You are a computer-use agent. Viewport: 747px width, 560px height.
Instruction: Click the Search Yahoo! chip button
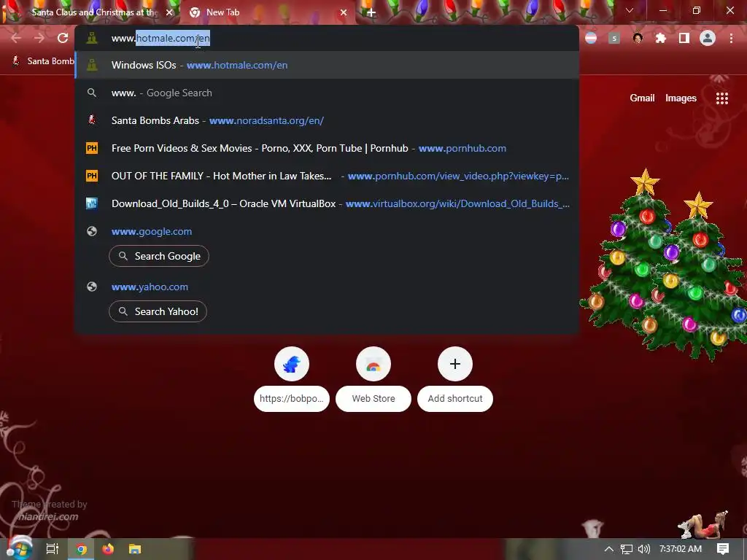[x=158, y=311]
